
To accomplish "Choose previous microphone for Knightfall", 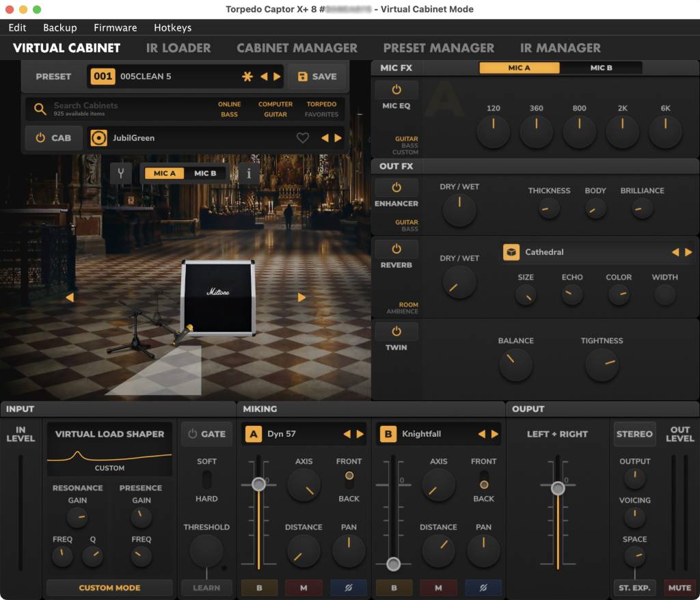I will pos(482,434).
